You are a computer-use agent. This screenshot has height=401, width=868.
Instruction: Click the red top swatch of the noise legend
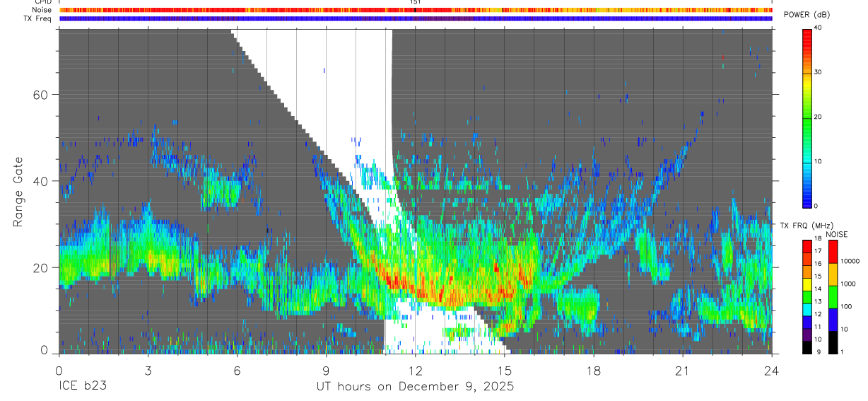pos(833,252)
